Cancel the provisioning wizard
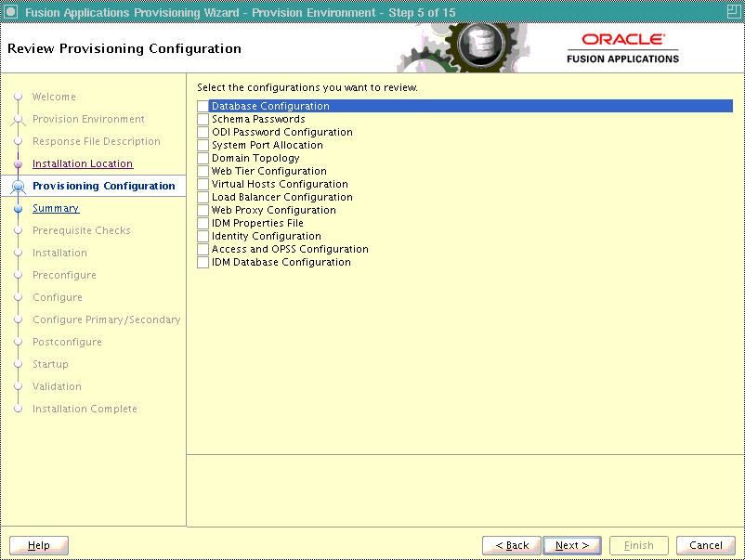 coord(706,545)
